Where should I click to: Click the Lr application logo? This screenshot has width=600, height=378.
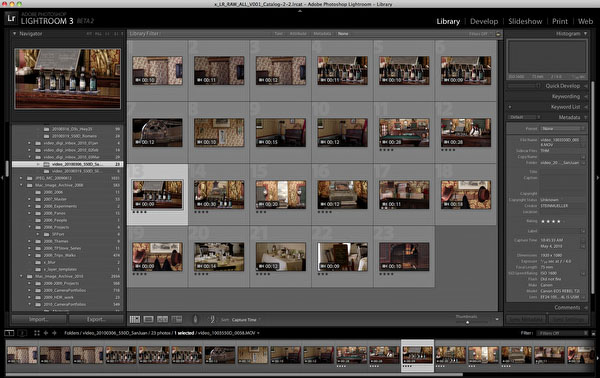point(11,18)
